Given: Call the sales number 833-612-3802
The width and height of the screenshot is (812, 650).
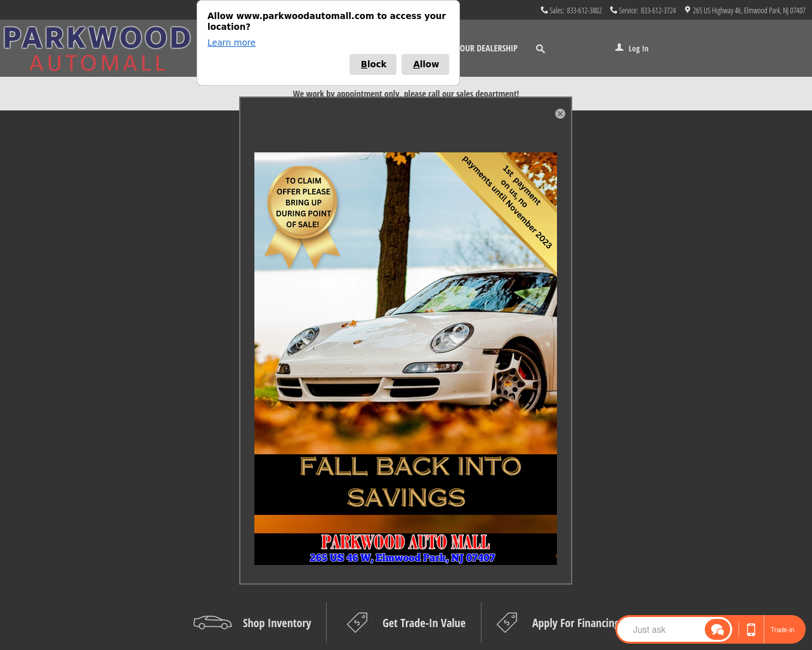Looking at the screenshot, I should [x=584, y=11].
